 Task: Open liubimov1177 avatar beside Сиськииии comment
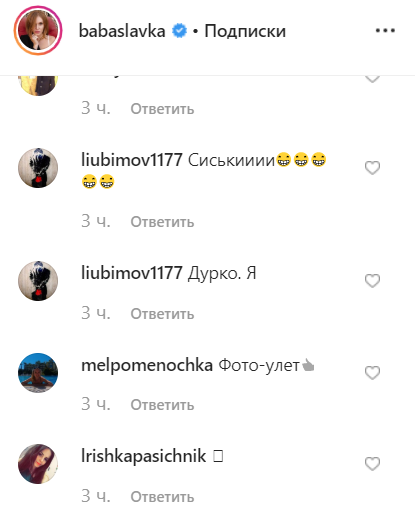(38, 168)
